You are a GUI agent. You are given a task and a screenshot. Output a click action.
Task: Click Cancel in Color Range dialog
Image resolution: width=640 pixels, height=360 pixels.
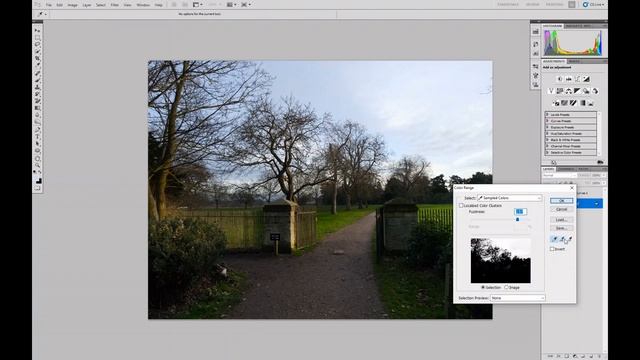561,209
